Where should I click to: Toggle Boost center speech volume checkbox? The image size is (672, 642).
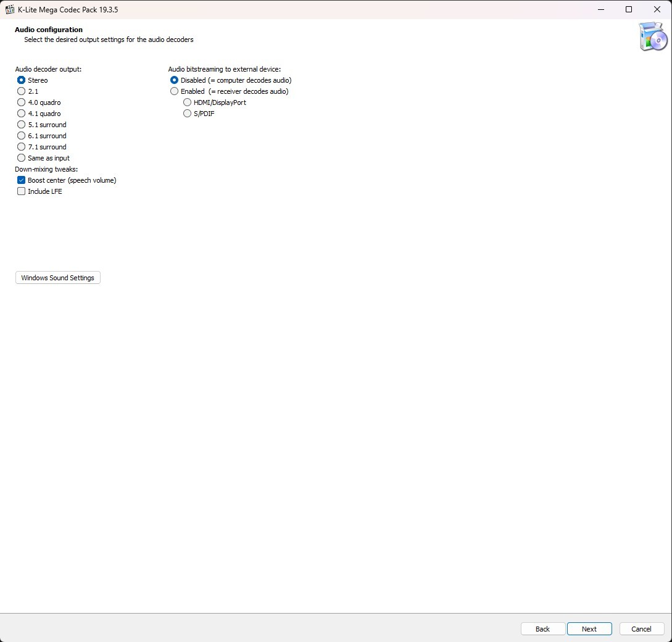pos(22,180)
